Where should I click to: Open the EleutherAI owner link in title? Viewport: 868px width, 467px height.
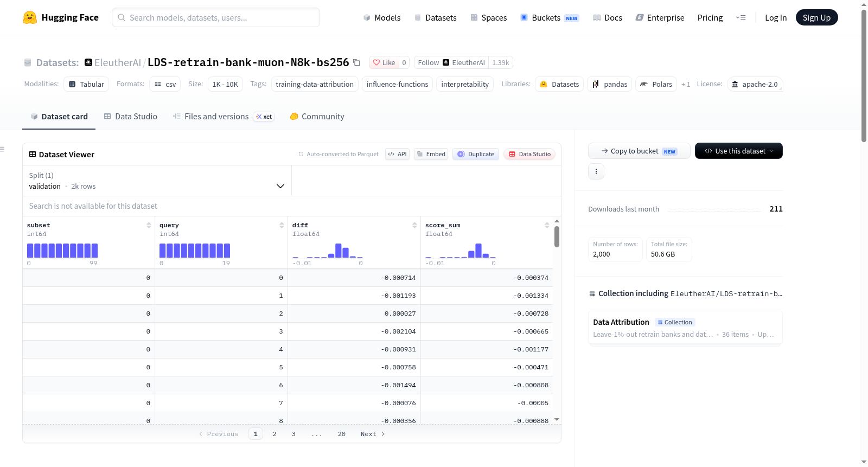pyautogui.click(x=118, y=62)
